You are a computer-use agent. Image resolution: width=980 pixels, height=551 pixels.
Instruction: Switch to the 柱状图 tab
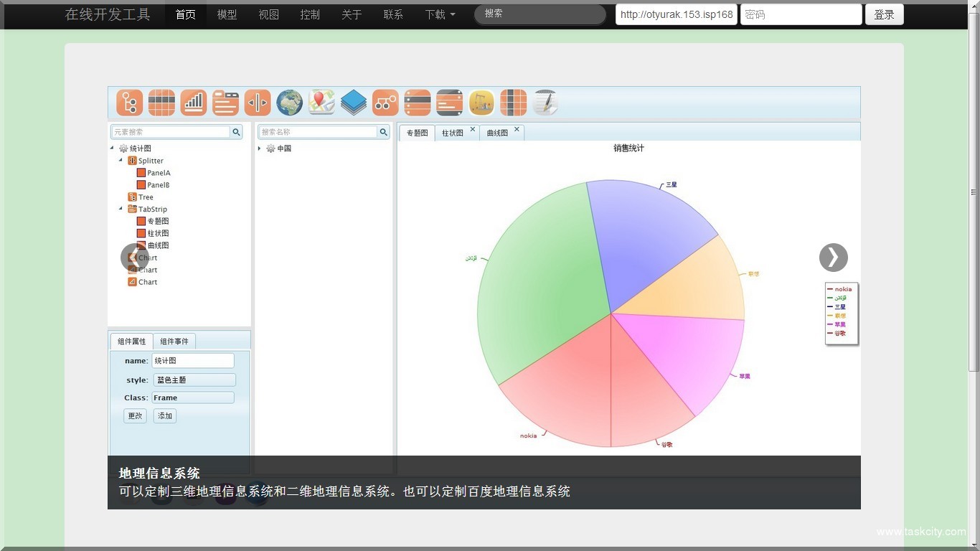(452, 133)
